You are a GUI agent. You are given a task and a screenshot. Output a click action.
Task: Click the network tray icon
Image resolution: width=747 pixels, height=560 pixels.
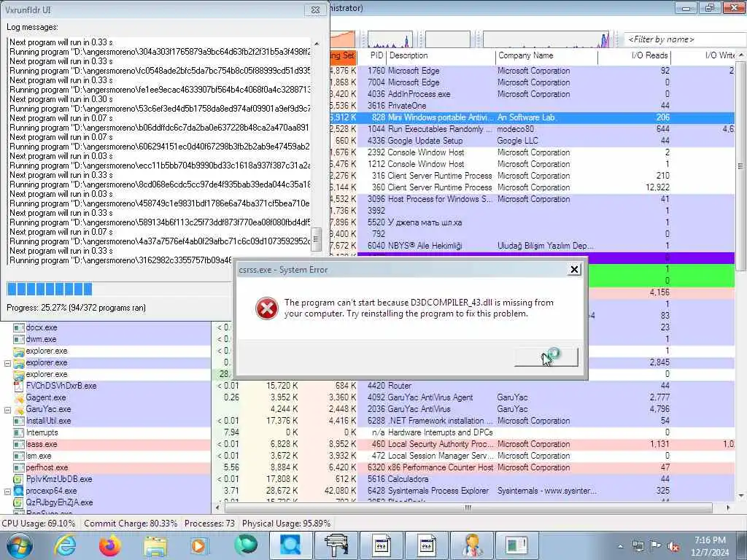[x=638, y=547]
